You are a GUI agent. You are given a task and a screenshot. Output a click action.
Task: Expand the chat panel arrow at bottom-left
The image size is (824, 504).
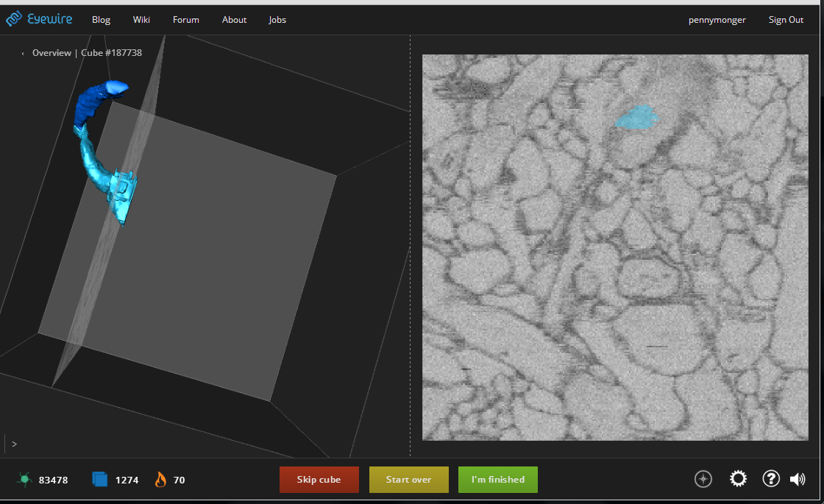pyautogui.click(x=14, y=444)
